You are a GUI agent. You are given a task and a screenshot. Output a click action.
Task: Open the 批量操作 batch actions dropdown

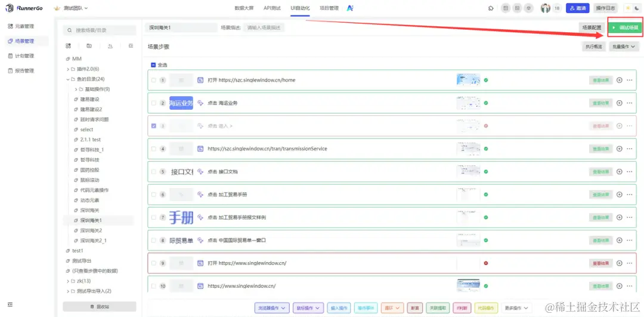tap(624, 47)
